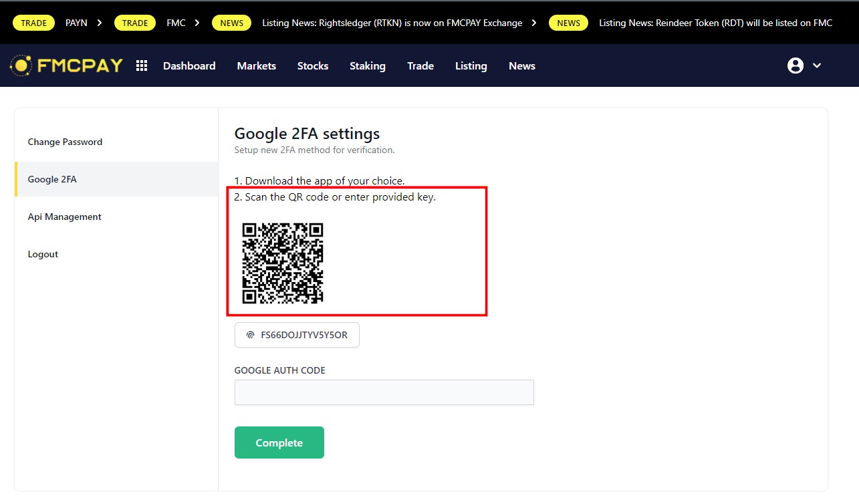Expand the account dropdown chevron

[x=817, y=66]
